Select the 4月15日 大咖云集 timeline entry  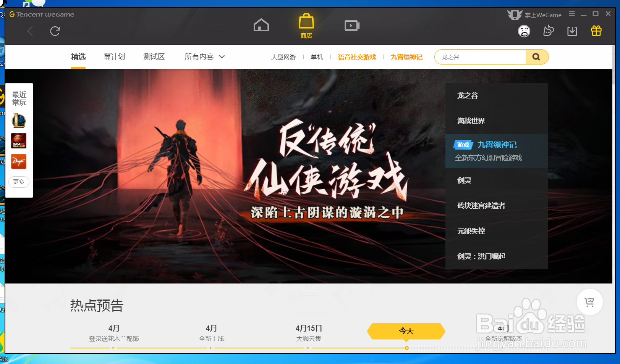pos(309,333)
